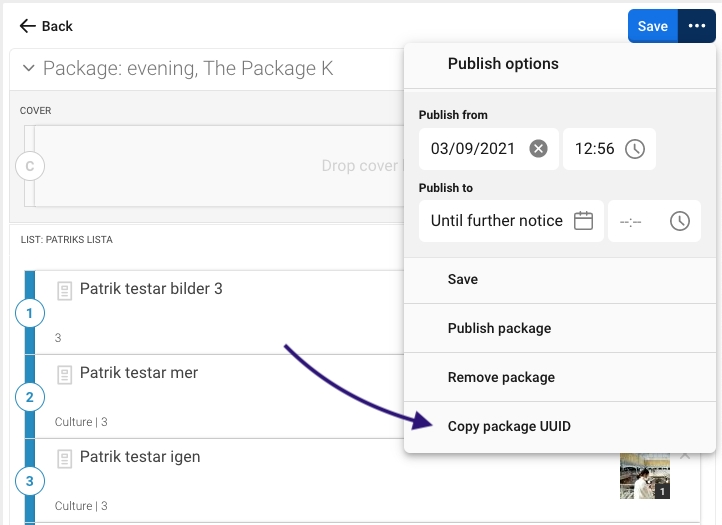The image size is (722, 525).
Task: Click the document icon for Patrik testar igen
Action: (65, 458)
